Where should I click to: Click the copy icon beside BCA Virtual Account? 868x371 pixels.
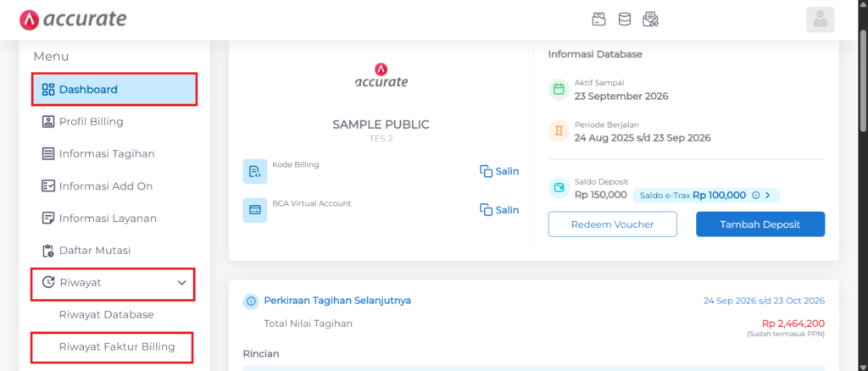(487, 210)
